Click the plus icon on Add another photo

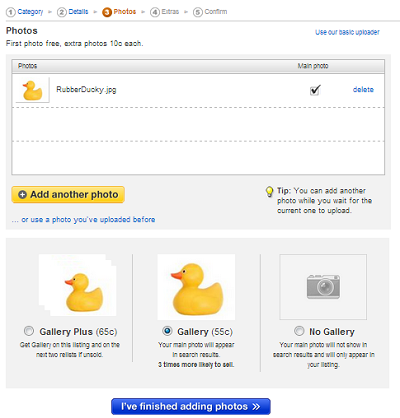[x=22, y=195]
